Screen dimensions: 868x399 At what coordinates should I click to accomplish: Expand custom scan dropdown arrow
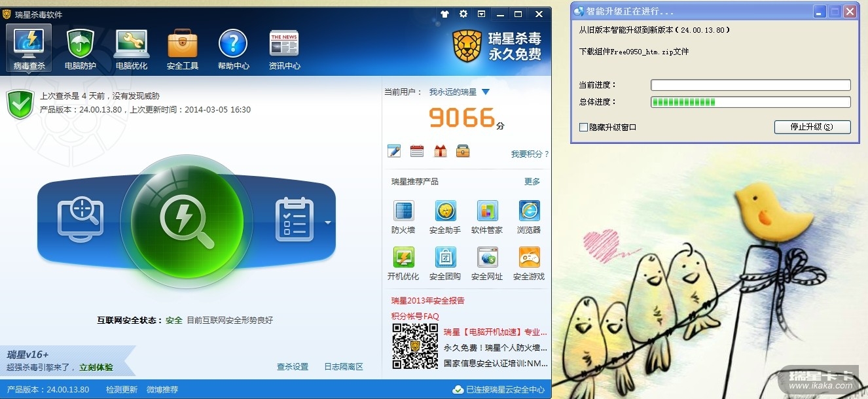(x=328, y=222)
